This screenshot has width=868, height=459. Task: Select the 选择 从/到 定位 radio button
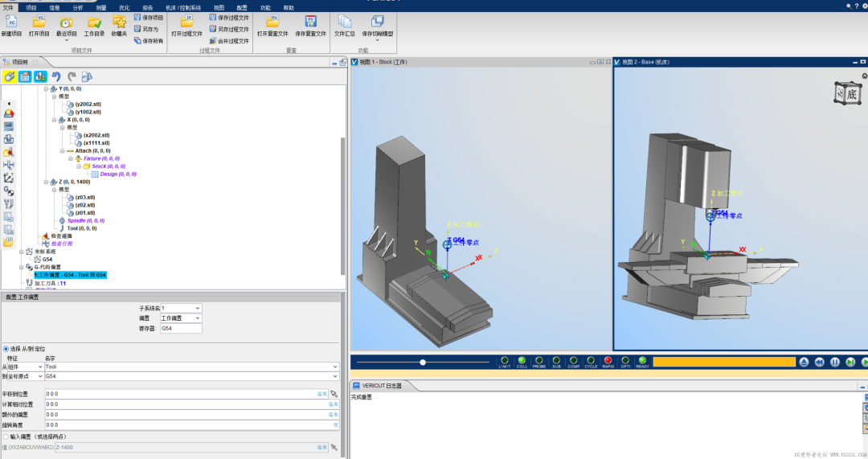6,349
